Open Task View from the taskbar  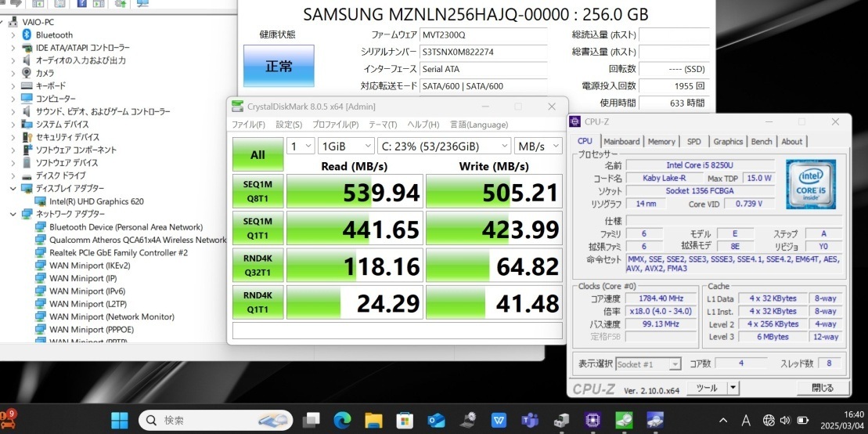[311, 420]
